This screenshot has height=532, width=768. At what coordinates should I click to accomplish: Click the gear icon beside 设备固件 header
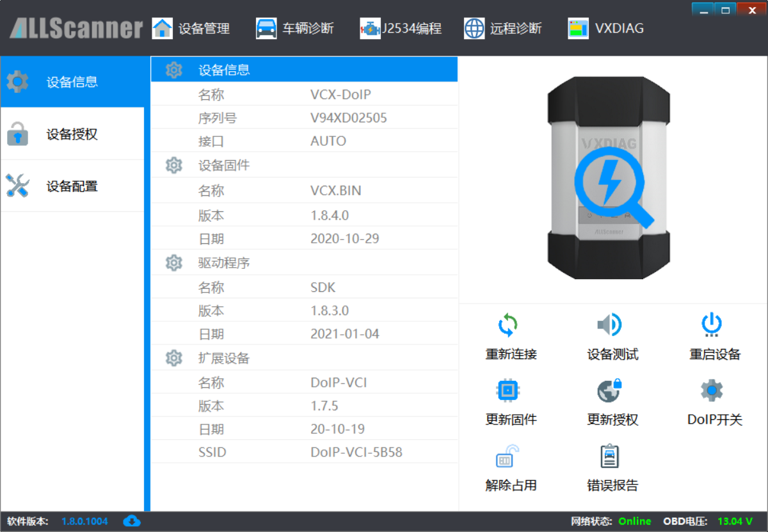point(174,165)
